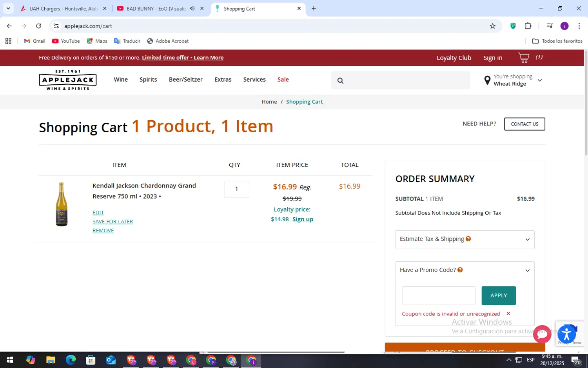The image size is (588, 368).
Task: Click the store location pin icon
Action: pyautogui.click(x=487, y=80)
